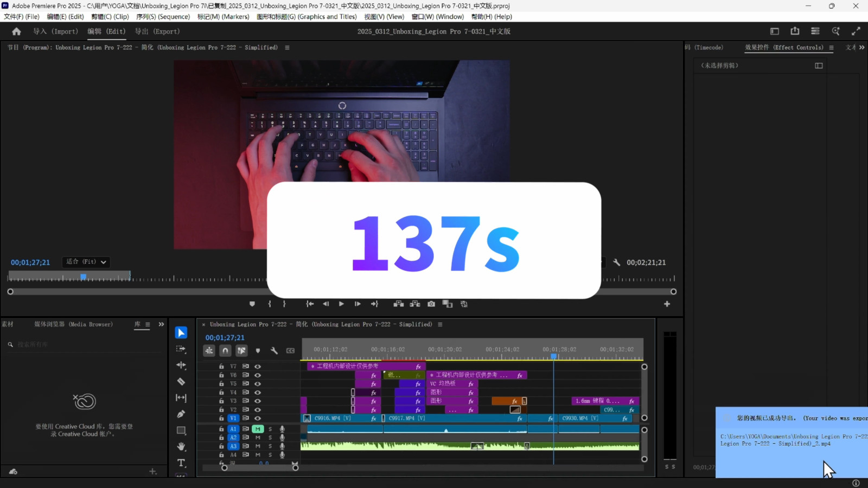Go to In point in Program monitor

[x=310, y=304]
